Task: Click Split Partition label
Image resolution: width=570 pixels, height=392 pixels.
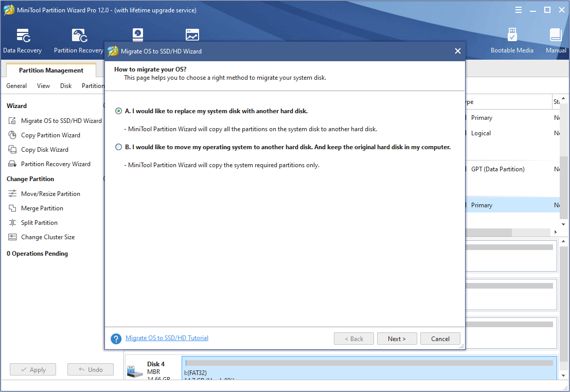Action: coord(39,223)
